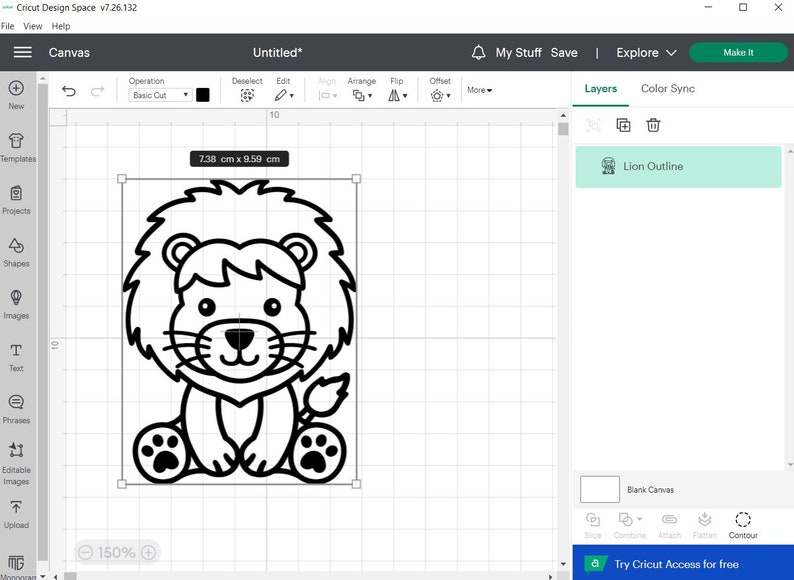Click the 'Canvas' header label
The height and width of the screenshot is (580, 794).
(69, 53)
